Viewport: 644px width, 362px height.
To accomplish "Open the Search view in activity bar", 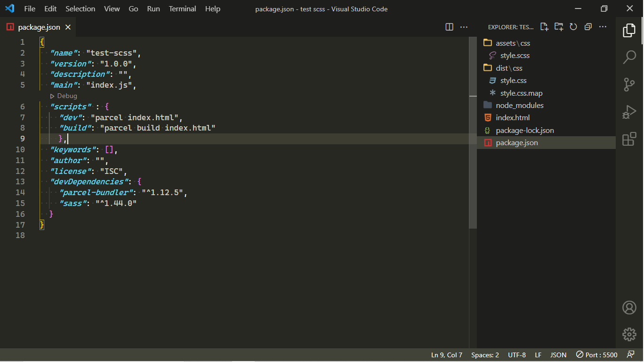I will [629, 57].
